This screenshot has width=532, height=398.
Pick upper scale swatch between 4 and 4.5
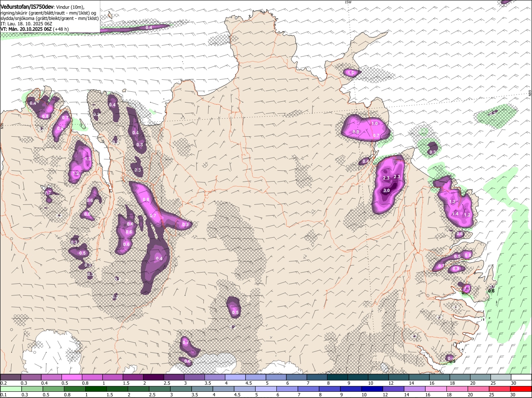(x=235, y=377)
